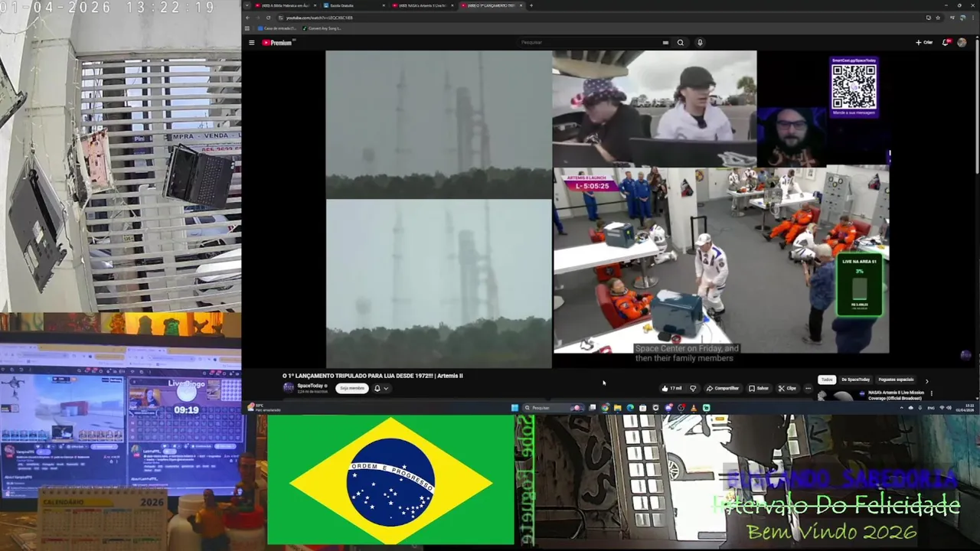This screenshot has width=980, height=551.
Task: Click the YouTube search magnifier button
Action: 680,43
